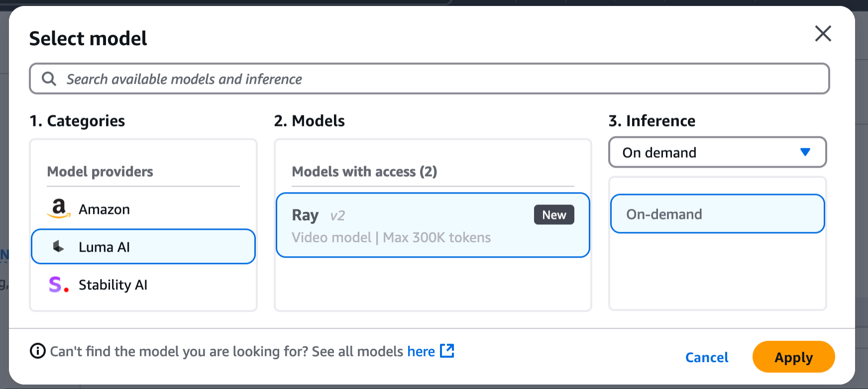Open the see all models here link

tap(421, 351)
